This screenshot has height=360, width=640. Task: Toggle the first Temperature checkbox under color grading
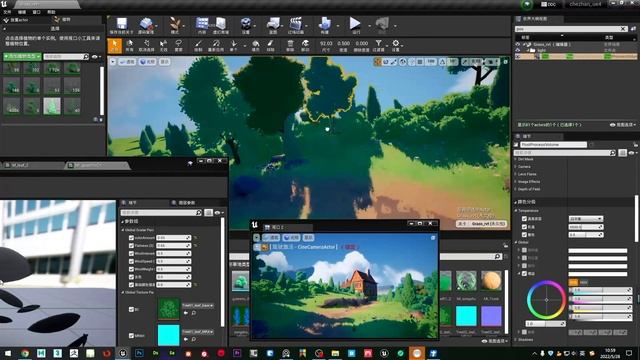524,219
